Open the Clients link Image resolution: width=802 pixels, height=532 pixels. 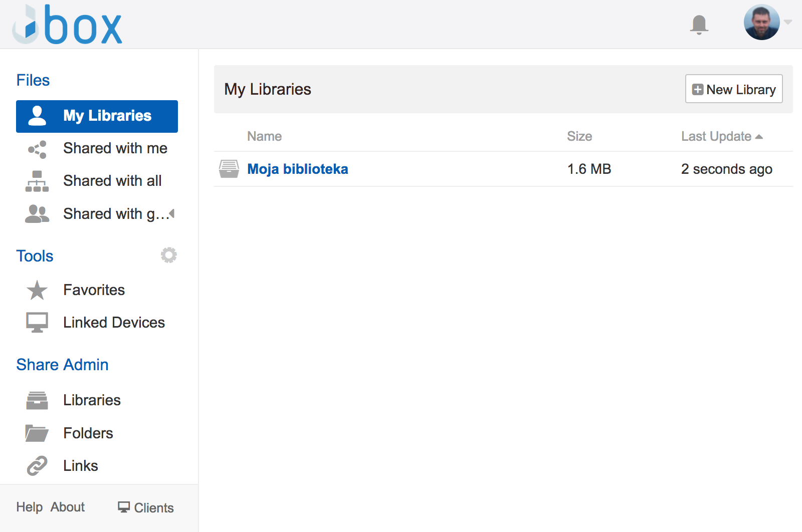pyautogui.click(x=154, y=508)
